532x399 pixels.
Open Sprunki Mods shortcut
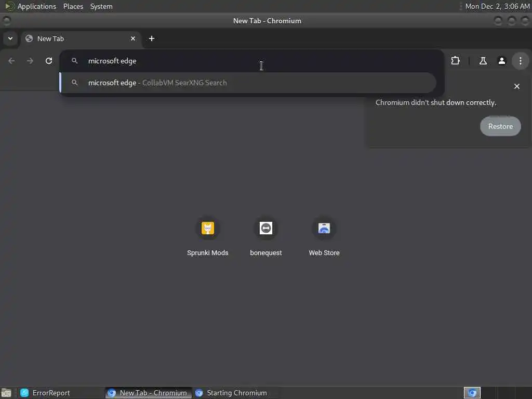tap(208, 237)
